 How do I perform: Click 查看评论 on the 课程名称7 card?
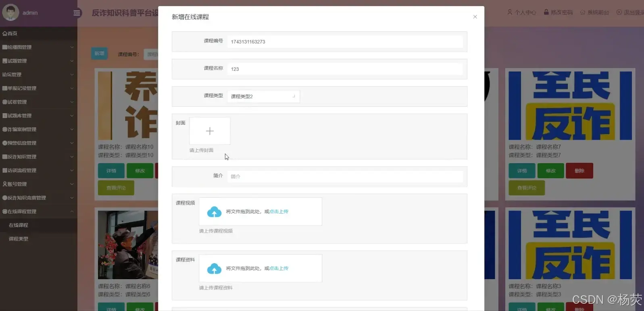[527, 188]
